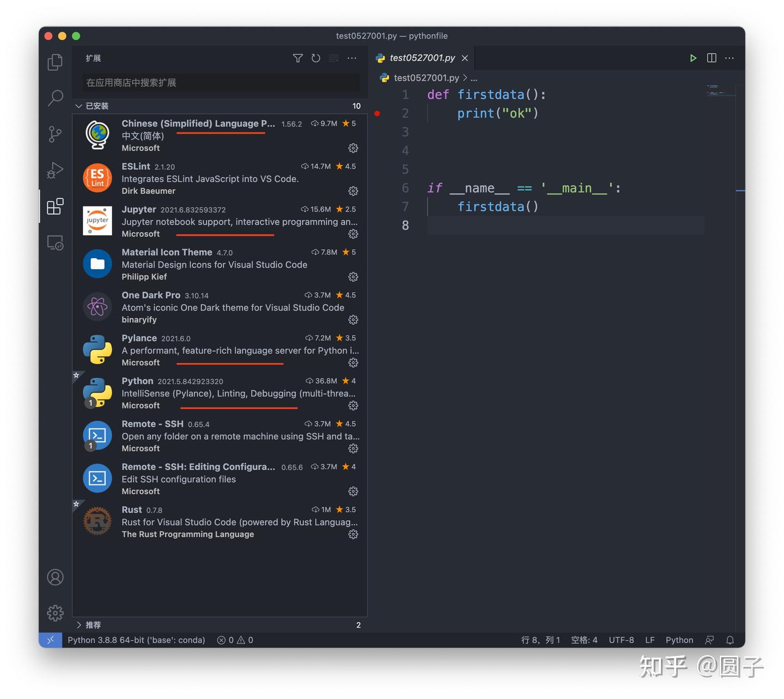This screenshot has width=784, height=699.
Task: Open the Remote Explorer view
Action: coord(54,242)
